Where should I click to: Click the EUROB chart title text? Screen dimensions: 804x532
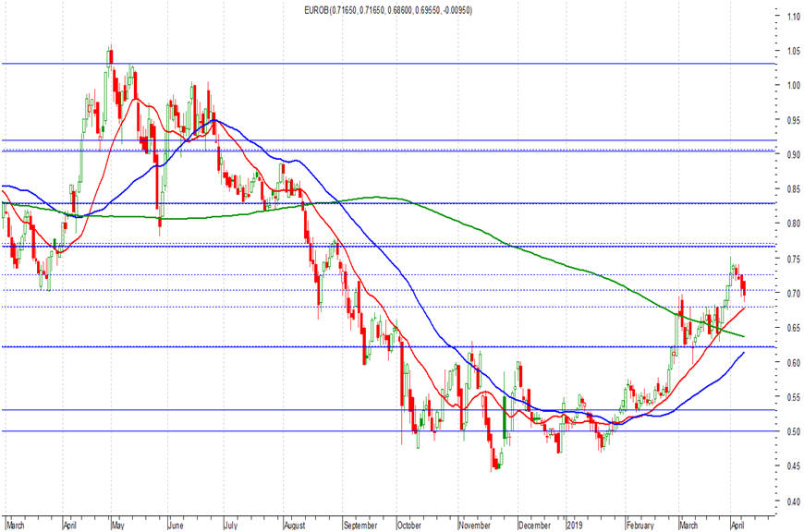[x=388, y=10]
